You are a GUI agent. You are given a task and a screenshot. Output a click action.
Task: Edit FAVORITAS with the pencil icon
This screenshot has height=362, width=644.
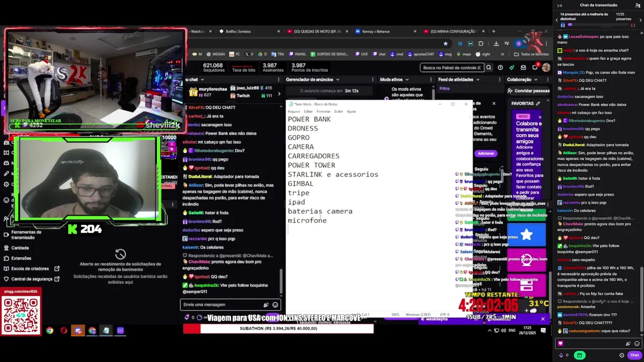point(538,104)
